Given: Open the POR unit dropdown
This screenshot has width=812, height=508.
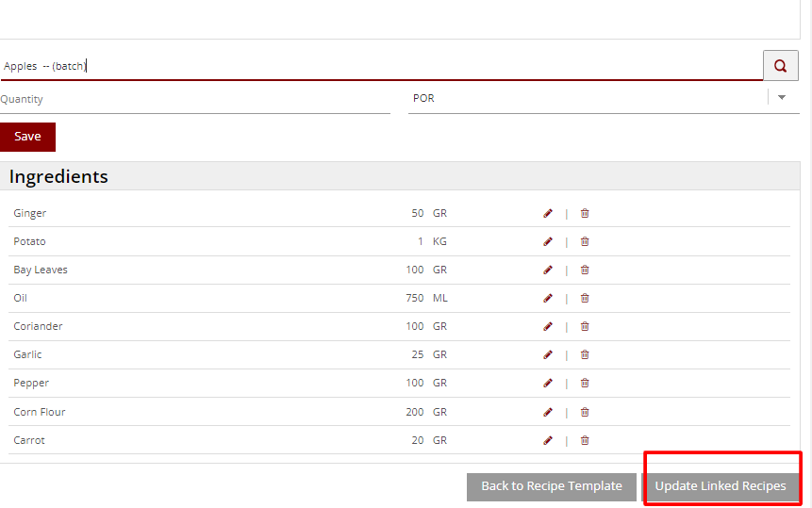Looking at the screenshot, I should pos(781,97).
